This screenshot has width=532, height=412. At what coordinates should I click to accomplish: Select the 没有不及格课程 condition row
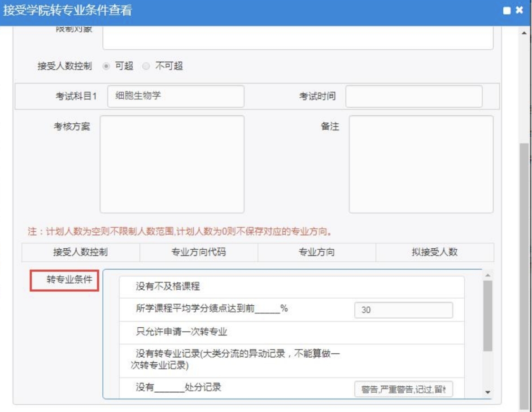(292, 287)
